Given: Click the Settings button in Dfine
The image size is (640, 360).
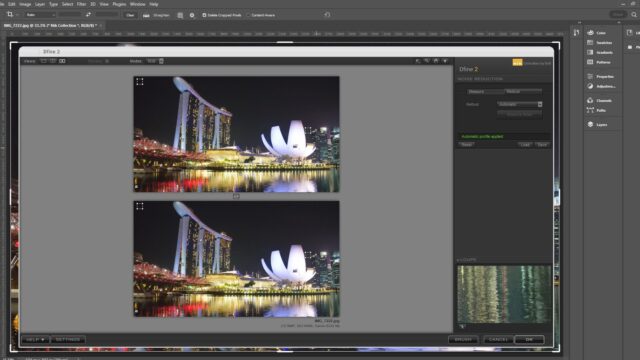Looking at the screenshot, I should pyautogui.click(x=68, y=340).
